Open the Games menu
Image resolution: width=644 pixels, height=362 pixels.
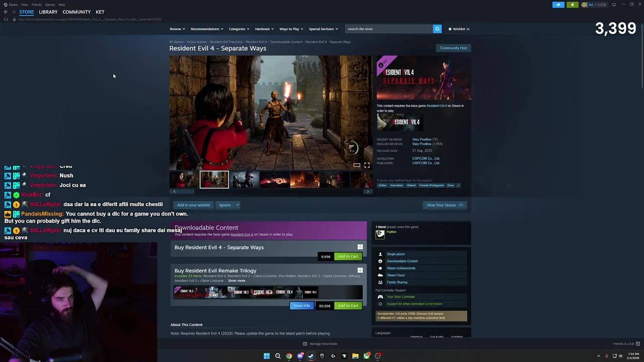point(50,5)
